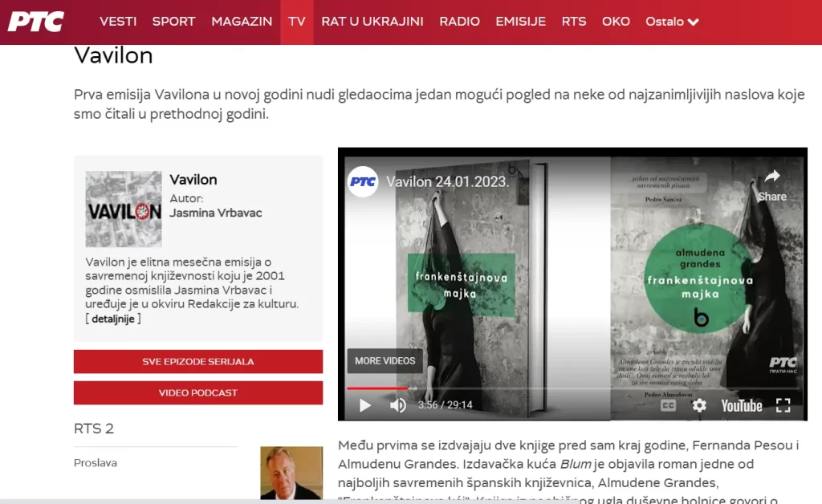This screenshot has width=822, height=504.
Task: Enter fullscreen video mode
Action: click(783, 405)
